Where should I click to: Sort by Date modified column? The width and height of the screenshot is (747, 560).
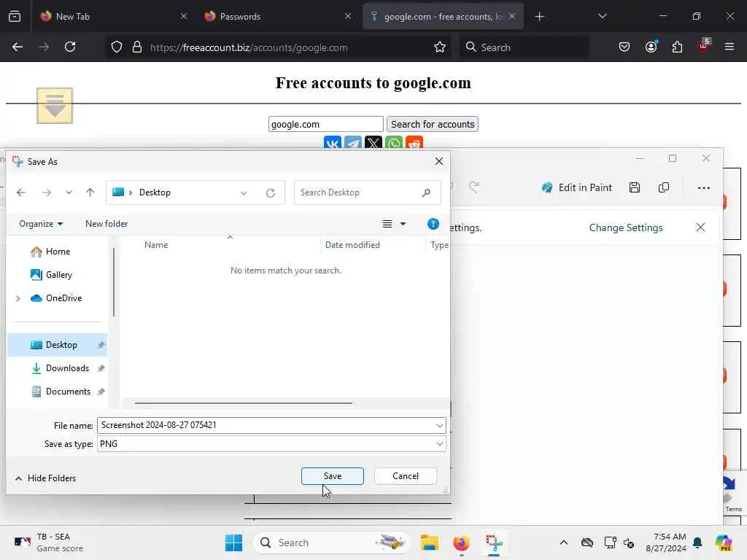click(352, 245)
